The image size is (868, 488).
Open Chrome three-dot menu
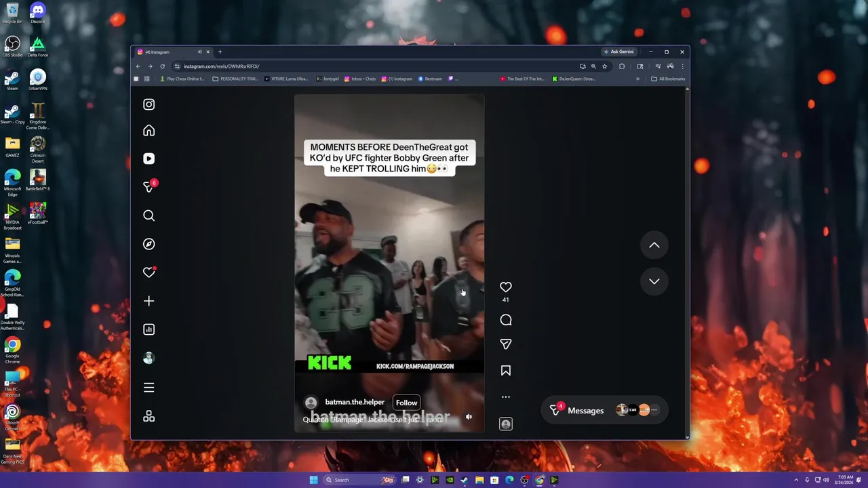tap(682, 66)
